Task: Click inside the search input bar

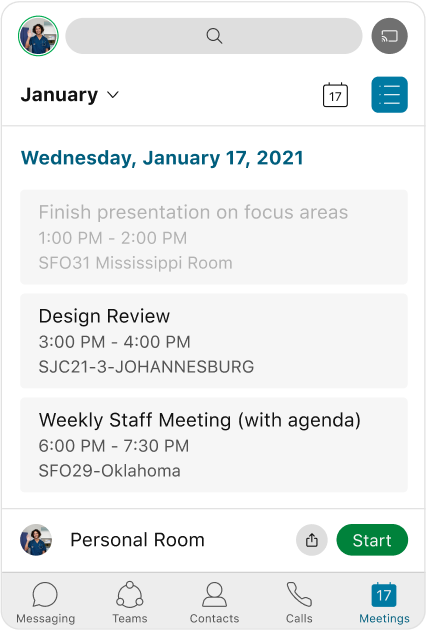Action: click(214, 36)
